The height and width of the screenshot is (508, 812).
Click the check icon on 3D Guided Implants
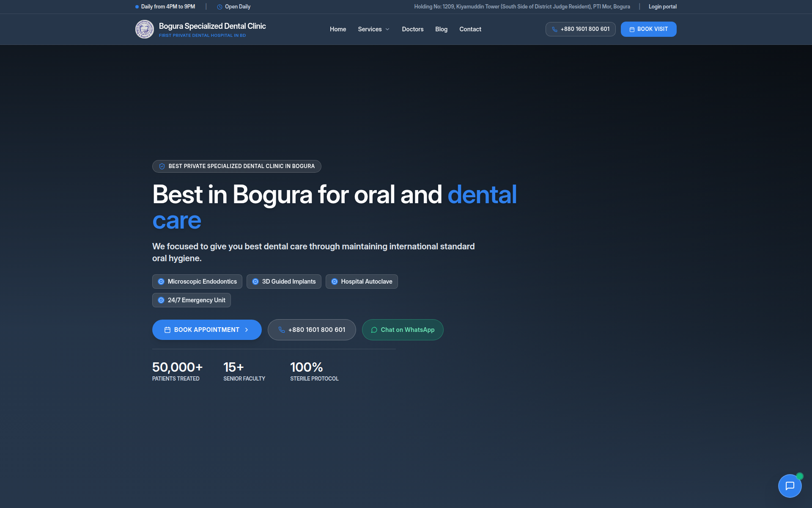pos(255,282)
